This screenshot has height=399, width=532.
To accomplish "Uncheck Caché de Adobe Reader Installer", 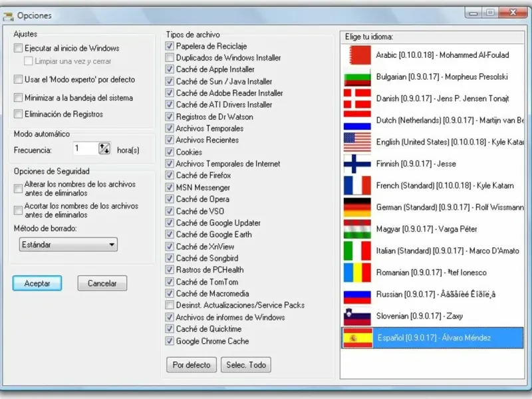I will coord(170,92).
